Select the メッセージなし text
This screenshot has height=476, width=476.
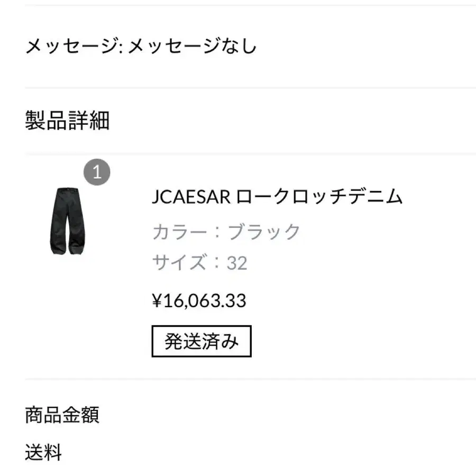[x=192, y=47]
